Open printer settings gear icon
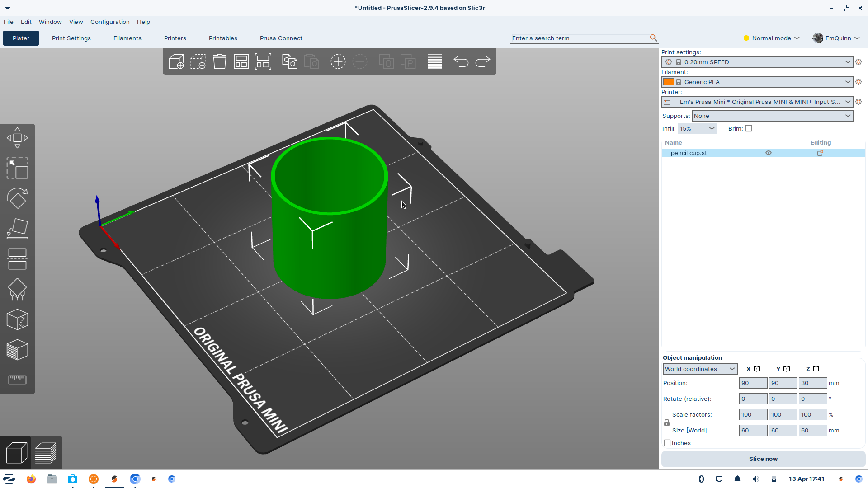This screenshot has height=488, width=868. (859, 102)
